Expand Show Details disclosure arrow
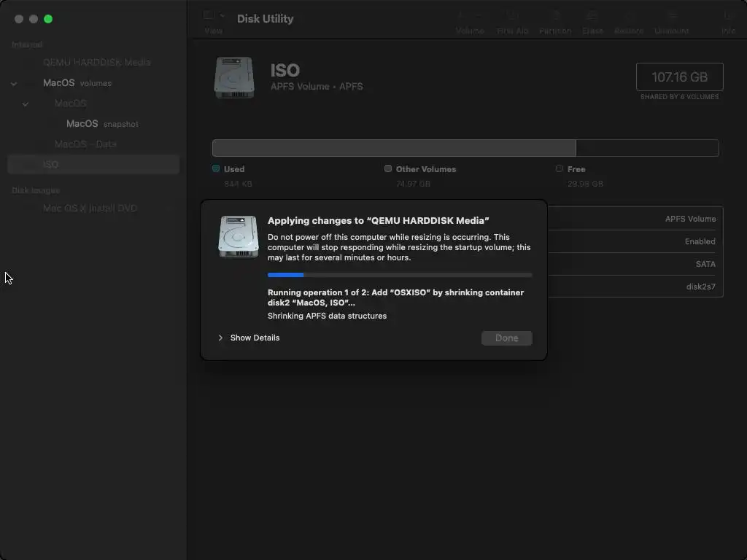This screenshot has height=560, width=747. tap(220, 338)
